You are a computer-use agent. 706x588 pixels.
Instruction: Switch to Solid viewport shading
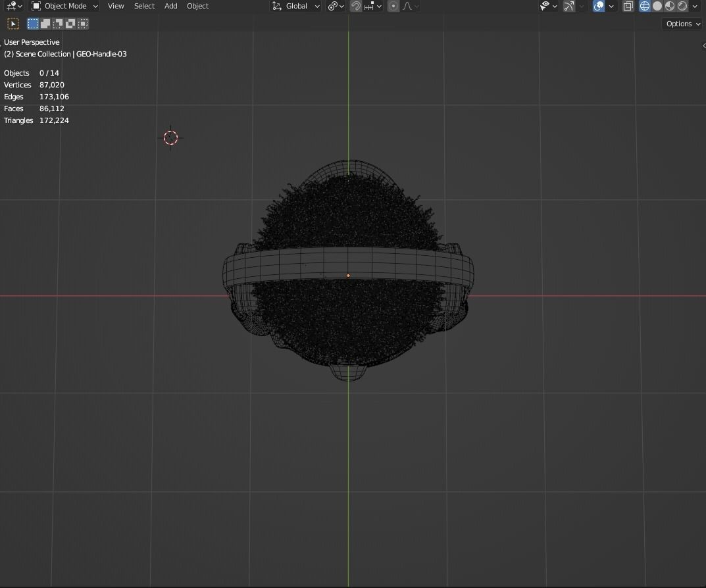657,6
